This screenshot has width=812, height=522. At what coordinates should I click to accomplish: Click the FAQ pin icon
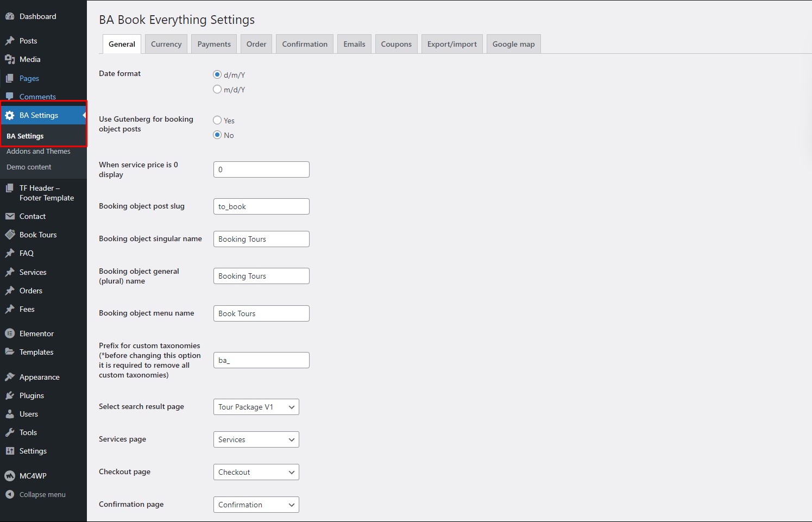point(10,253)
